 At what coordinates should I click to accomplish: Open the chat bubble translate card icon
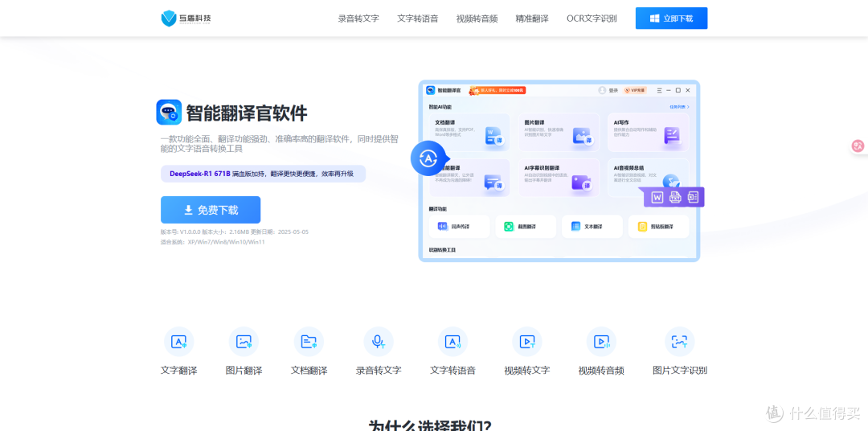(x=493, y=183)
